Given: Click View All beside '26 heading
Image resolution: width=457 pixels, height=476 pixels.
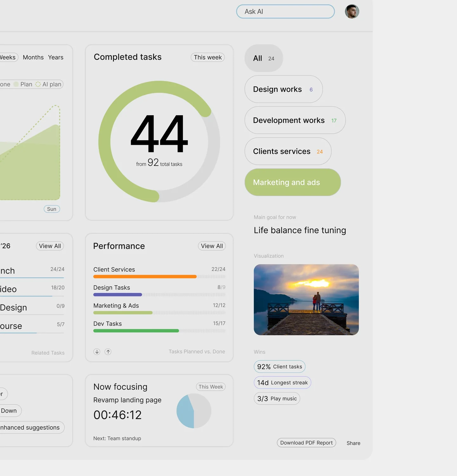Looking at the screenshot, I should 50,246.
